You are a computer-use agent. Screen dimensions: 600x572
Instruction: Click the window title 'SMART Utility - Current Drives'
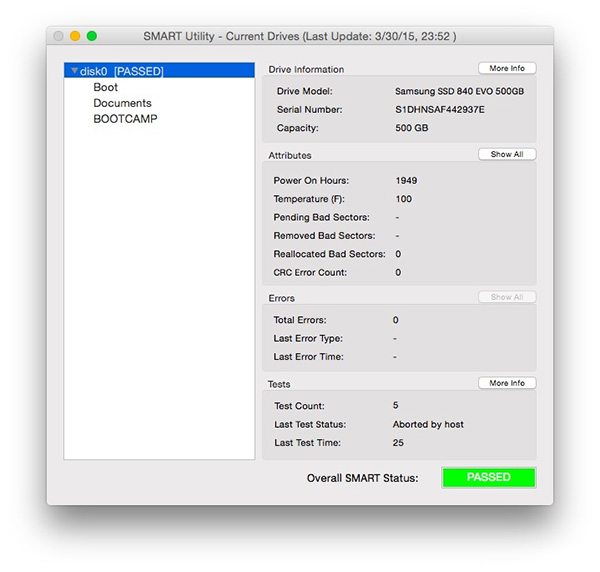[x=221, y=36]
